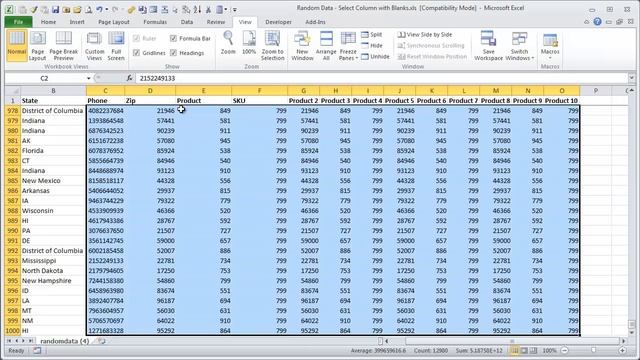The height and width of the screenshot is (360, 640).
Task: Open Freeze Panes dropdown
Action: click(348, 45)
